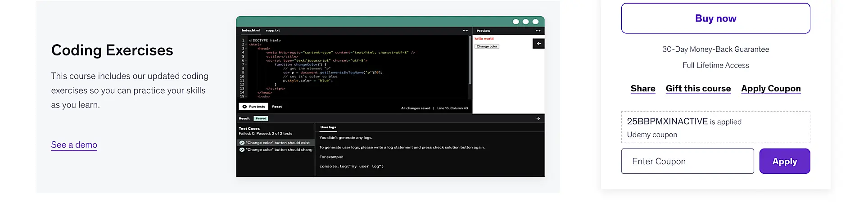Click the "All changes saved" status text
Image resolution: width=868 pixels, height=203 pixels.
(416, 108)
